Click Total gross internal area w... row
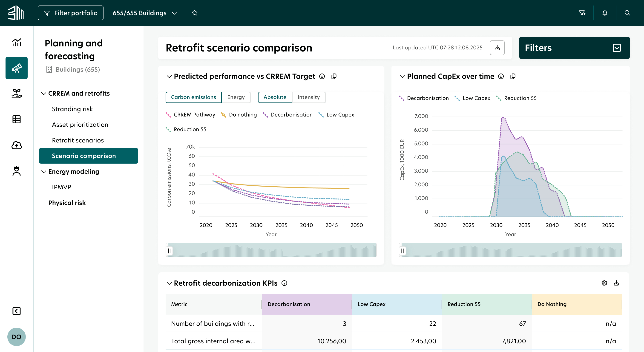This screenshot has width=644, height=352. tap(394, 341)
